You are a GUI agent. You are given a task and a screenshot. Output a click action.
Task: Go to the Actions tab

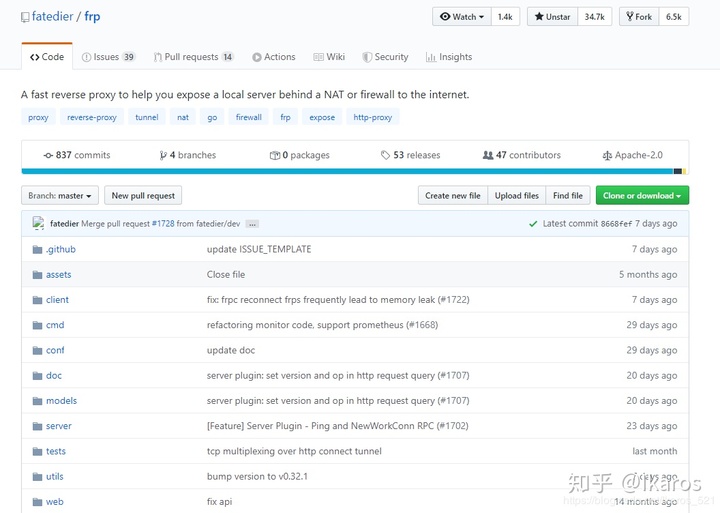pos(274,57)
